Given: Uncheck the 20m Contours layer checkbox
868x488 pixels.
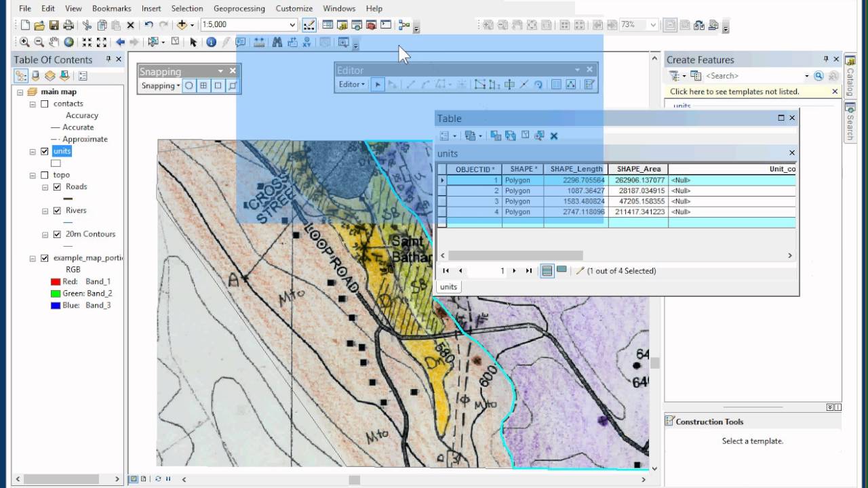Looking at the screenshot, I should 57,234.
